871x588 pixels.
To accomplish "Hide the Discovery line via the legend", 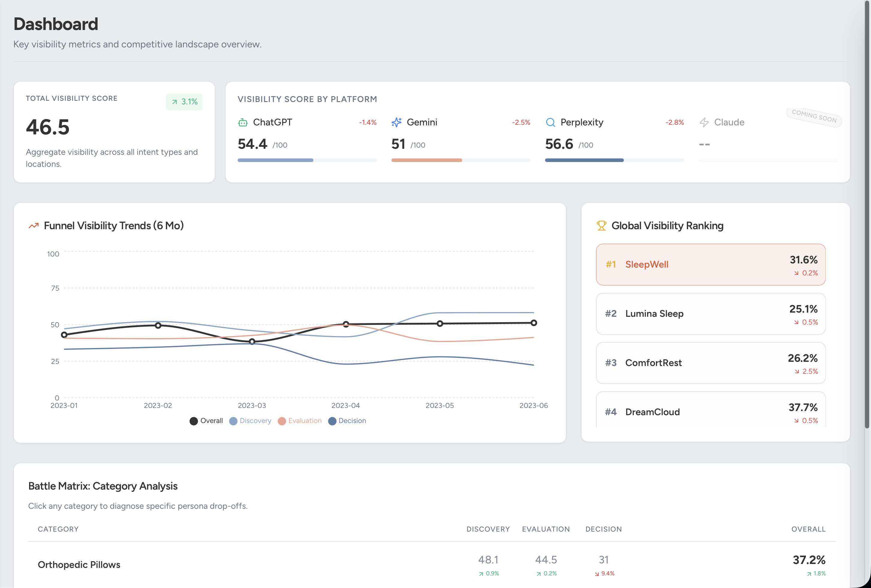I will (x=250, y=421).
